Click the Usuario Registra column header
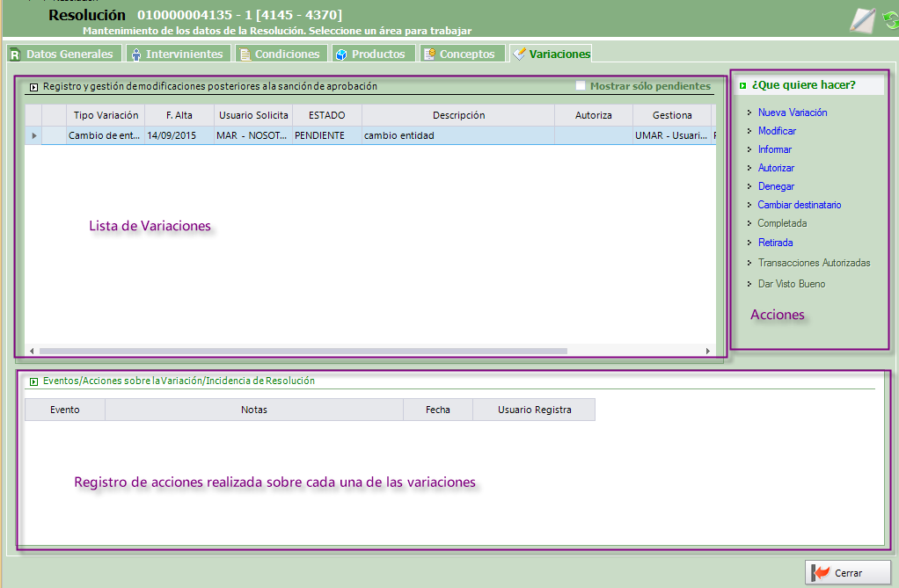Image resolution: width=899 pixels, height=588 pixels. (x=534, y=410)
